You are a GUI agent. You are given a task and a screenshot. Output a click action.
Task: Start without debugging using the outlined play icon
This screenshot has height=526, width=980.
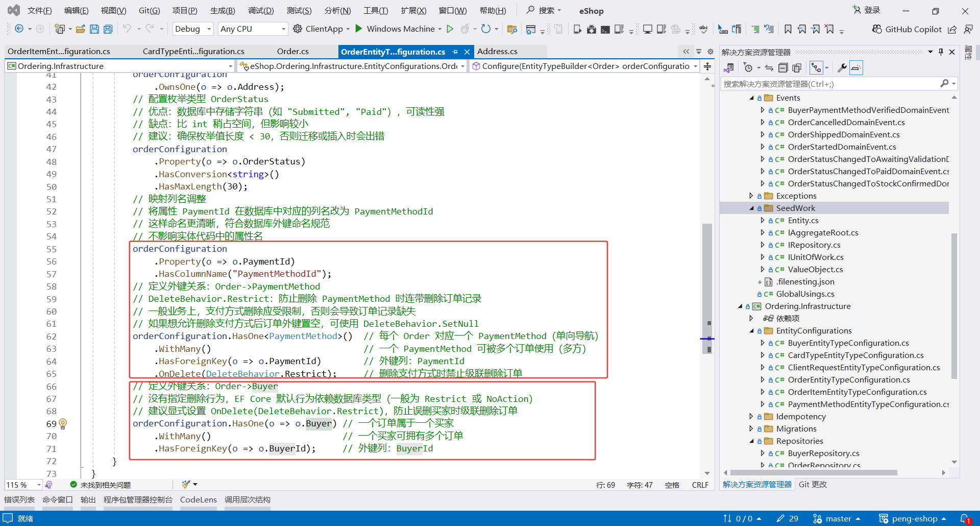(x=450, y=29)
